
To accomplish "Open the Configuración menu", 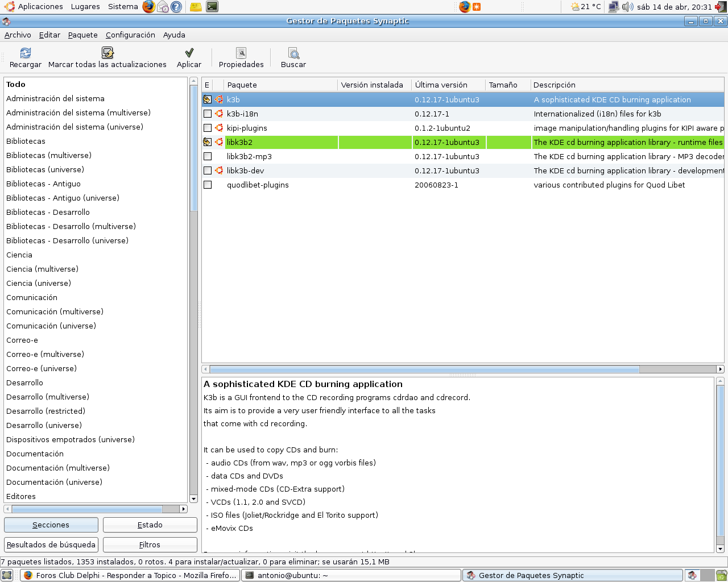I will (x=130, y=35).
